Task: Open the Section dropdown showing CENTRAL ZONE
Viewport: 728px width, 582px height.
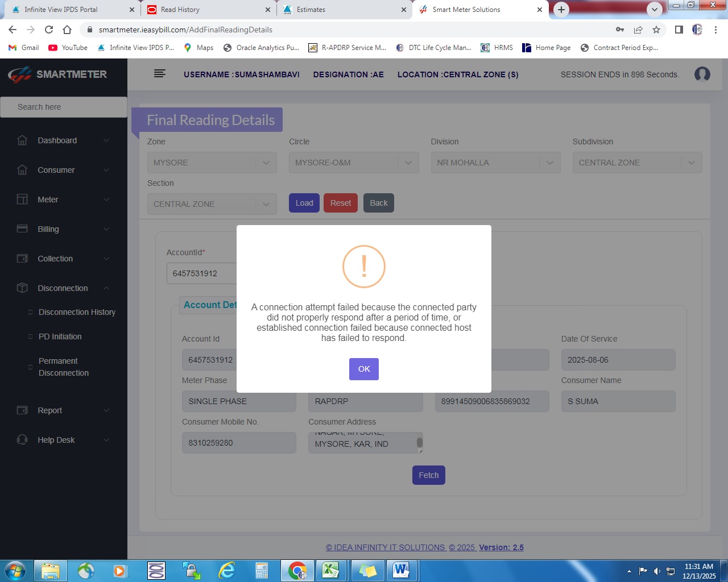Action: point(212,204)
